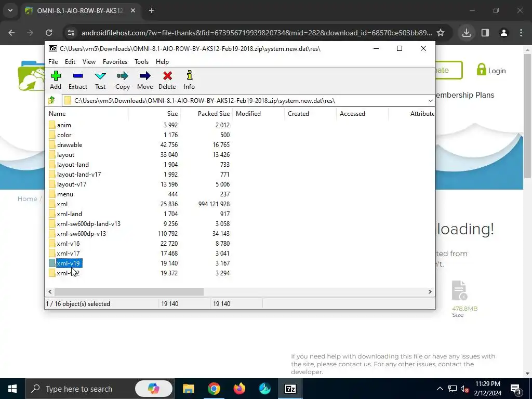
Task: Open the View menu in 7-Zip
Action: click(x=89, y=62)
